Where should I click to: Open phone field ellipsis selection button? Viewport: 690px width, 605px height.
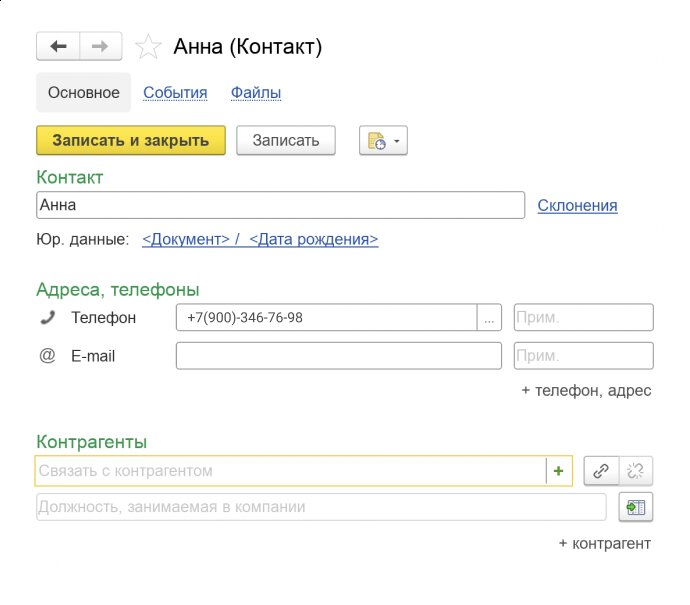[x=489, y=317]
